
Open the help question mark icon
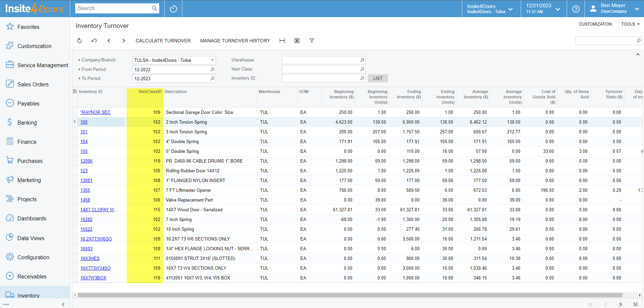click(576, 9)
